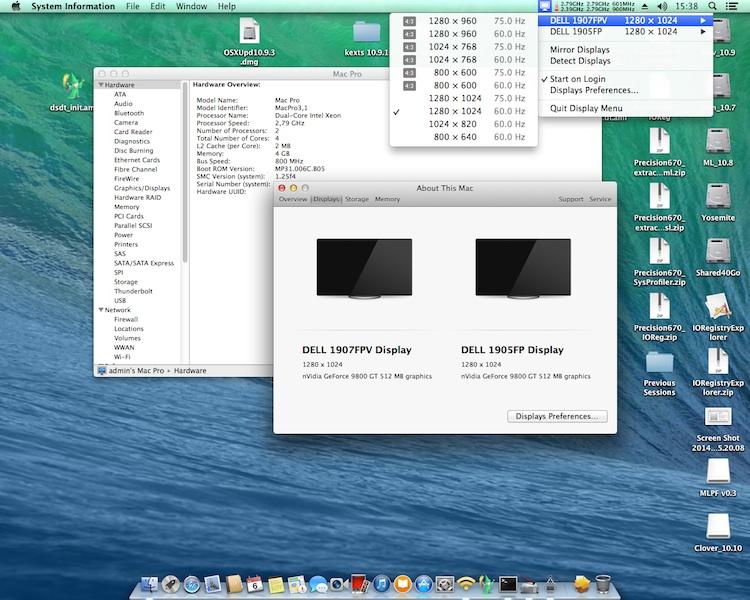Click the volume speaker menu bar icon
Image resolution: width=750 pixels, height=600 pixels.
[x=662, y=6]
